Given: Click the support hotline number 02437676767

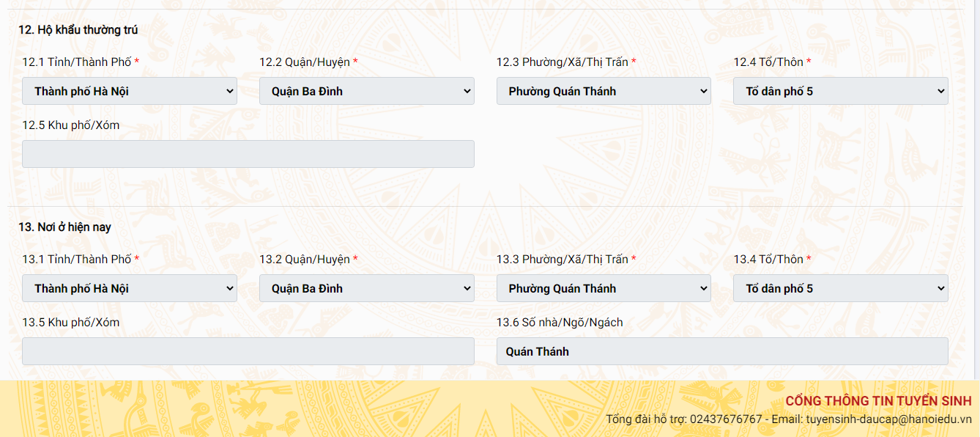Looking at the screenshot, I should pos(726,419).
